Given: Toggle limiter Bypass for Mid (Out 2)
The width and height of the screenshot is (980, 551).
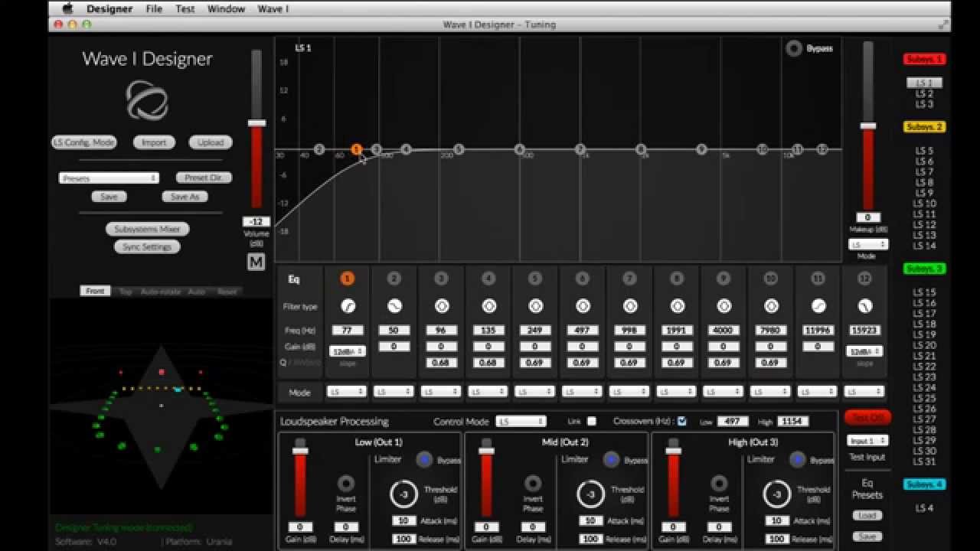Looking at the screenshot, I should point(611,459).
